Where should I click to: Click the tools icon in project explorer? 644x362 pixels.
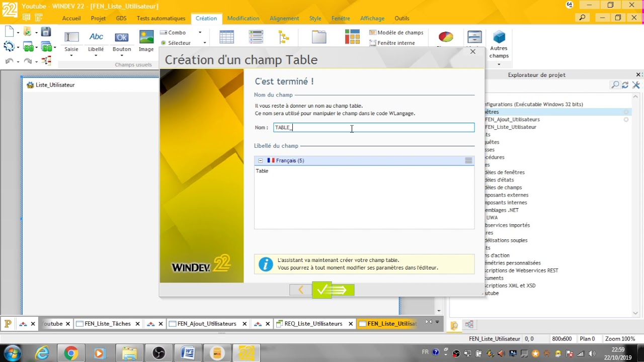click(x=636, y=85)
